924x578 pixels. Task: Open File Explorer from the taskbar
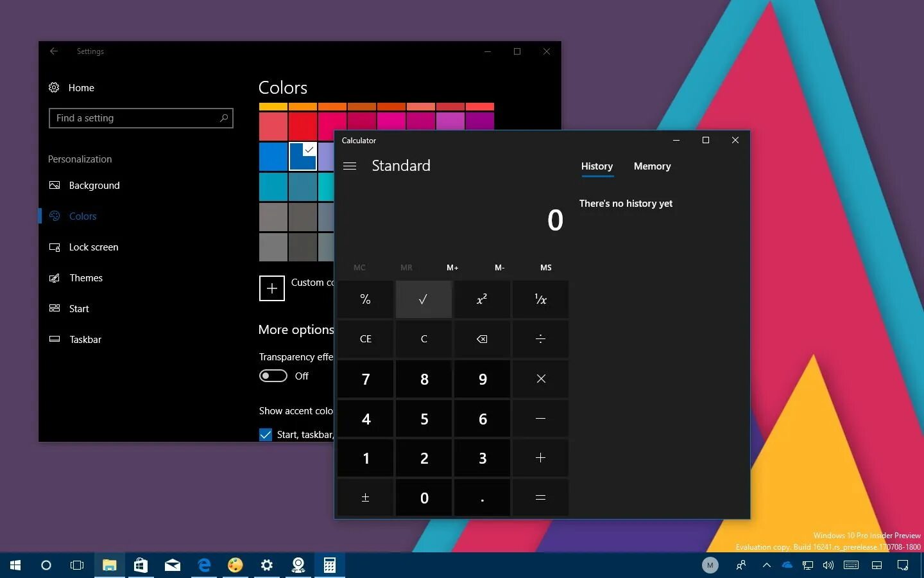(x=109, y=565)
